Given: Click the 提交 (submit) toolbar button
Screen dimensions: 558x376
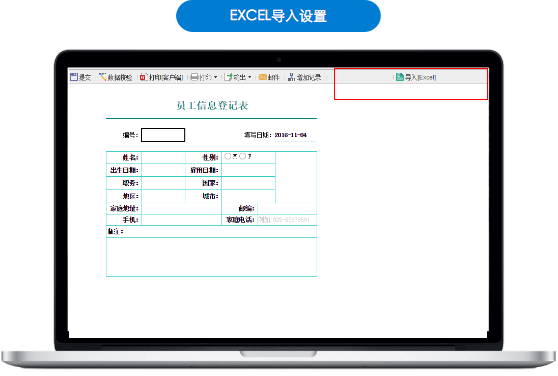Looking at the screenshot, I should coord(81,77).
